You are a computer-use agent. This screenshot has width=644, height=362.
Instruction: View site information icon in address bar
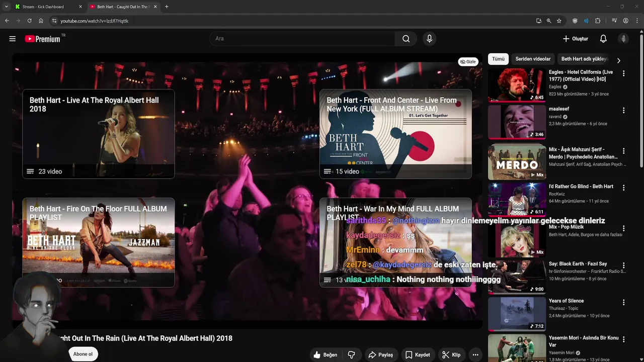point(54,21)
